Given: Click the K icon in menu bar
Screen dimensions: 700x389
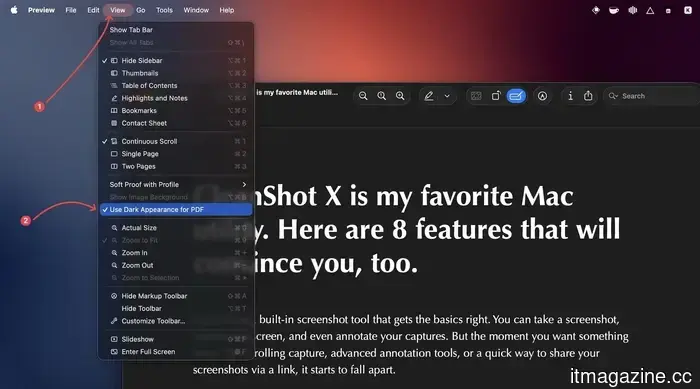Looking at the screenshot, I should point(688,10).
